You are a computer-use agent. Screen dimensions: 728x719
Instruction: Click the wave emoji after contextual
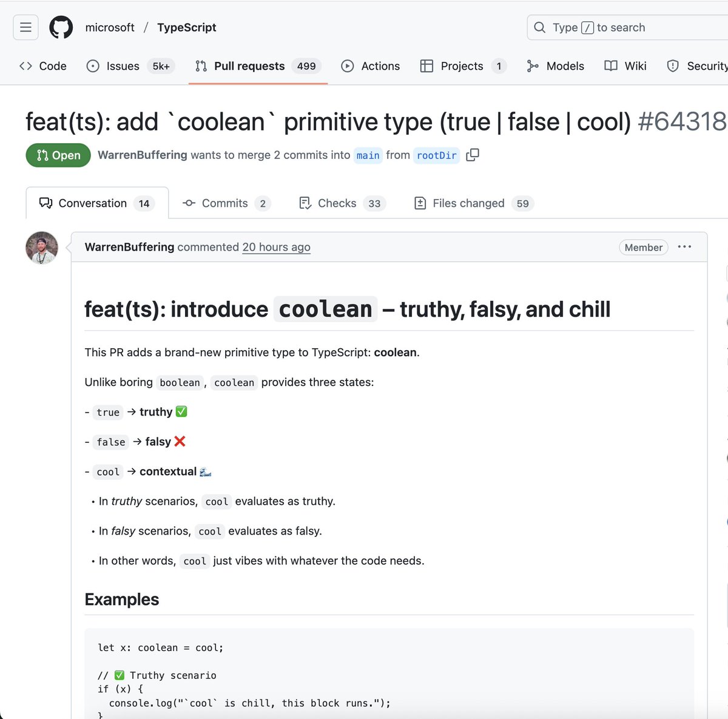(x=206, y=471)
